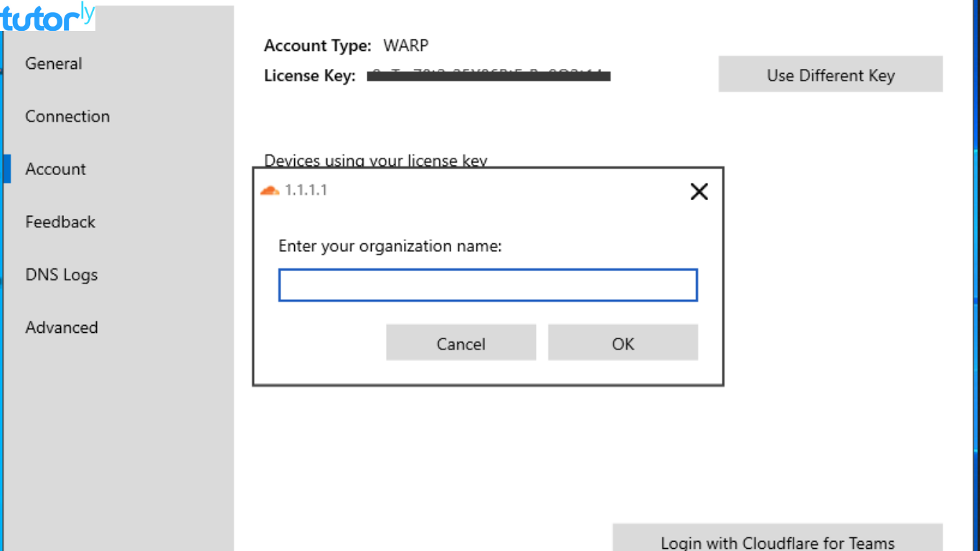Image resolution: width=980 pixels, height=551 pixels.
Task: Select the Account tab in sidebar
Action: (55, 169)
